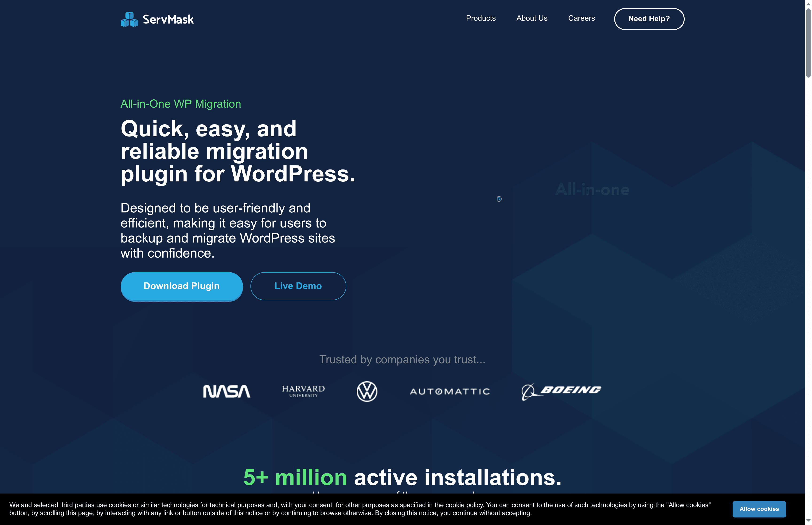Click the vertical scrollbar thumb
Viewport: 812px width, 525px height.
[x=808, y=43]
